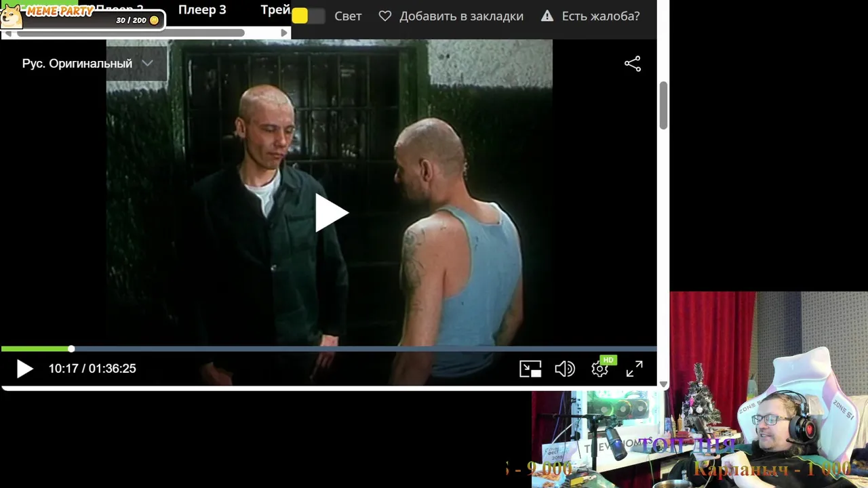868x488 pixels.
Task: Toggle picture-in-picture mode icon
Action: click(530, 369)
